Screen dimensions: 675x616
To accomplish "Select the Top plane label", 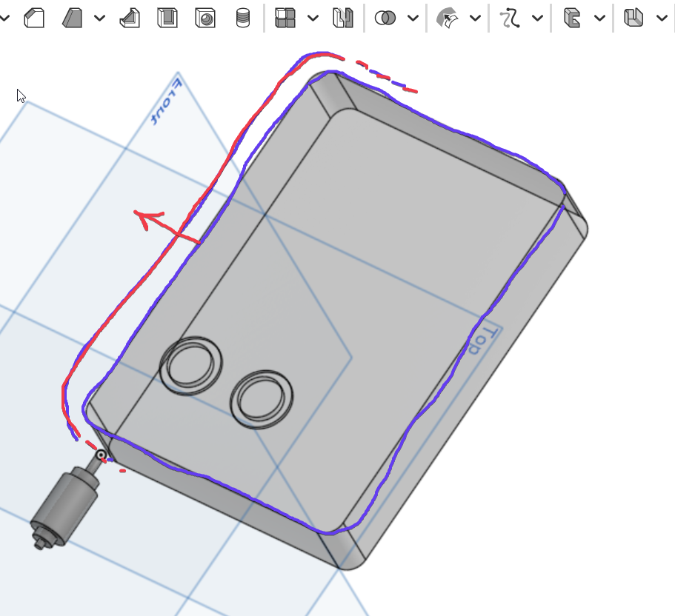I will [x=483, y=340].
